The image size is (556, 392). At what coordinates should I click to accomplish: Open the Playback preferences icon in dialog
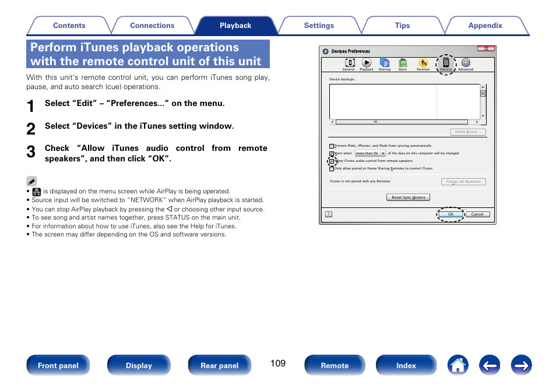pyautogui.click(x=366, y=64)
